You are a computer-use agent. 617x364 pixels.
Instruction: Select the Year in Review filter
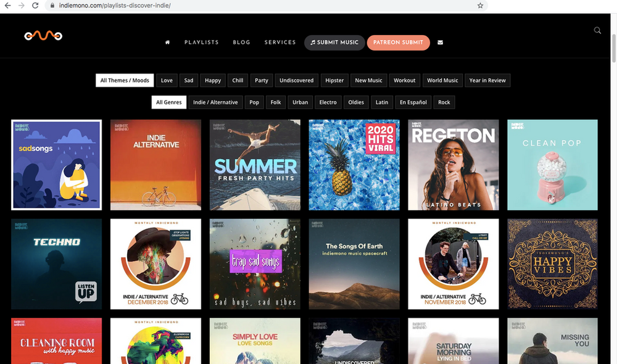click(x=487, y=80)
